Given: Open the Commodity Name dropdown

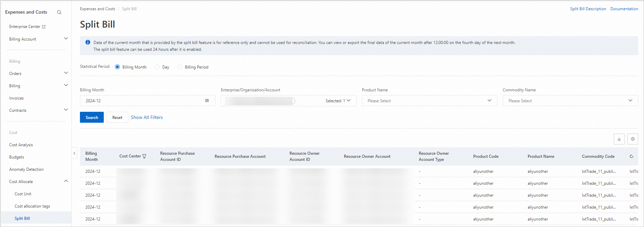Looking at the screenshot, I should click(x=570, y=101).
